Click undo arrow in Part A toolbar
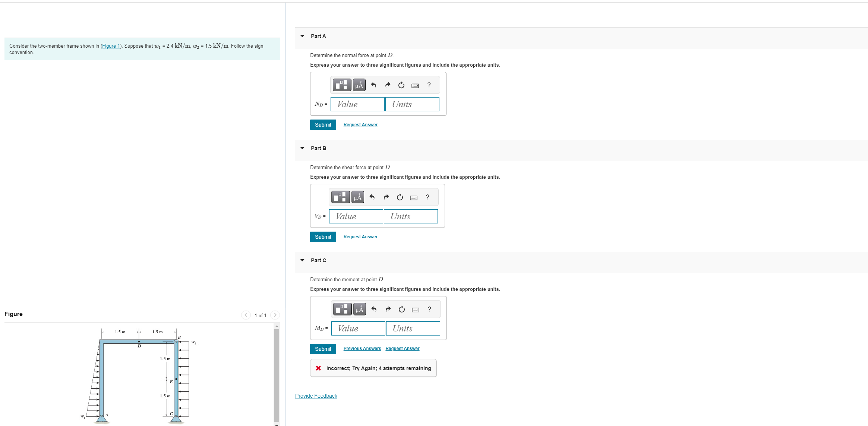Image resolution: width=868 pixels, height=426 pixels. (x=373, y=85)
